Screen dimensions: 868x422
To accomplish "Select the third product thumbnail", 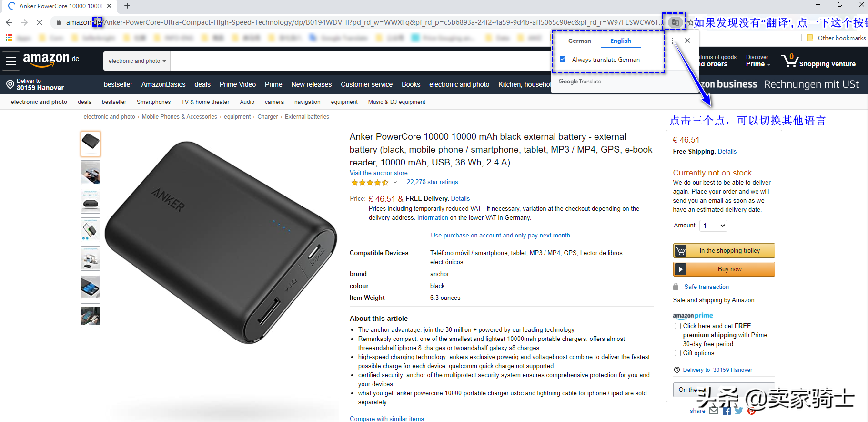I will point(91,201).
